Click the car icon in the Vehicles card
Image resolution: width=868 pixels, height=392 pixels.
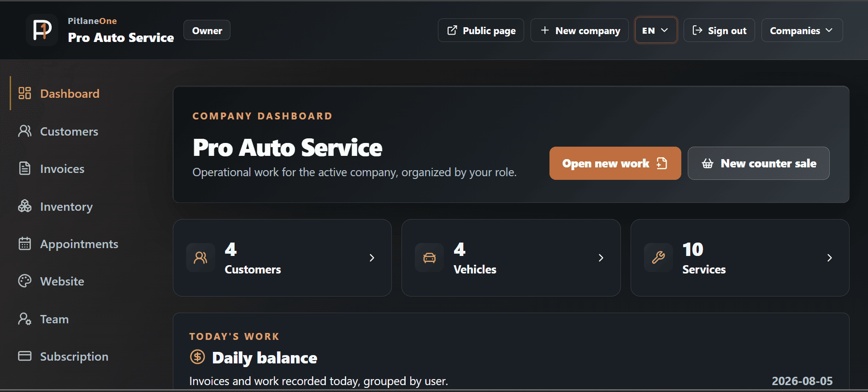(429, 257)
